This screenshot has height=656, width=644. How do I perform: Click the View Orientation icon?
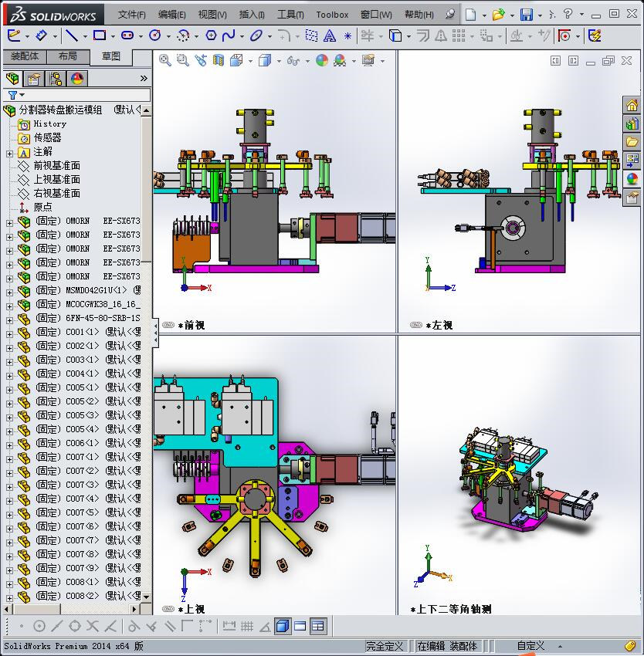point(236,61)
